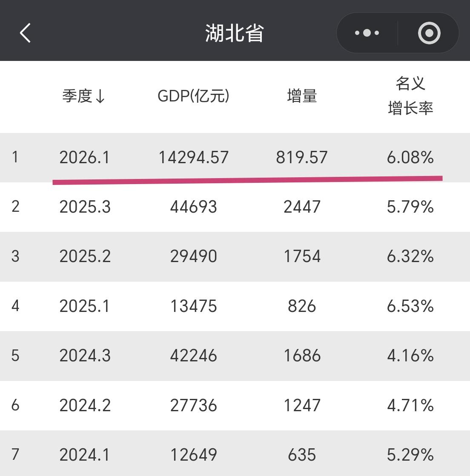Tap the 湖北省 title text
470x476 pixels.
[235, 32]
